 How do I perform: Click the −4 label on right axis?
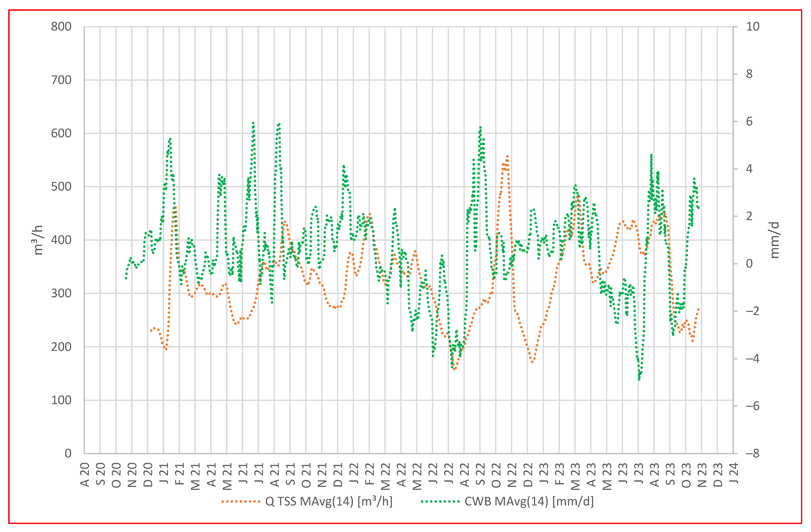752,359
